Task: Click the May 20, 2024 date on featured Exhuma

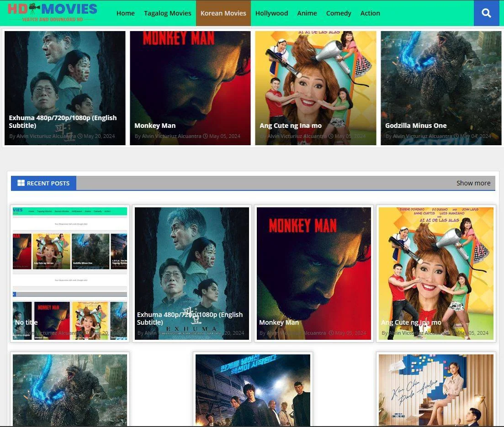Action: click(x=99, y=136)
